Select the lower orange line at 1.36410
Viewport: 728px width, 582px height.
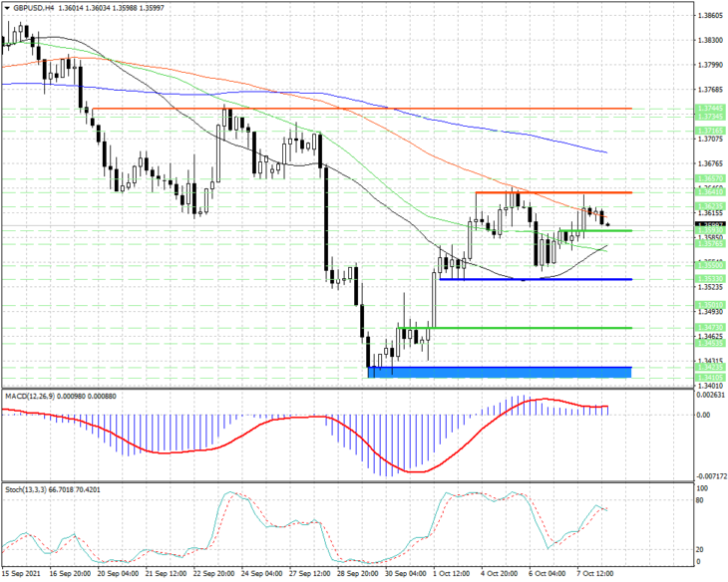pos(553,192)
